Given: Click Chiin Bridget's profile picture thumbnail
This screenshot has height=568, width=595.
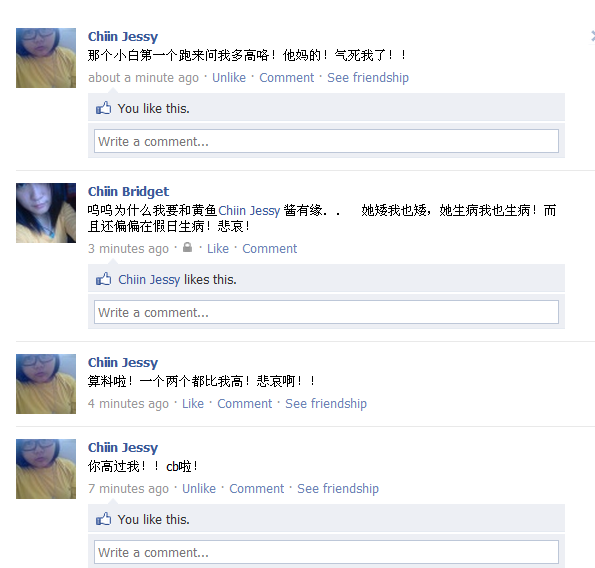Looking at the screenshot, I should (x=46, y=213).
